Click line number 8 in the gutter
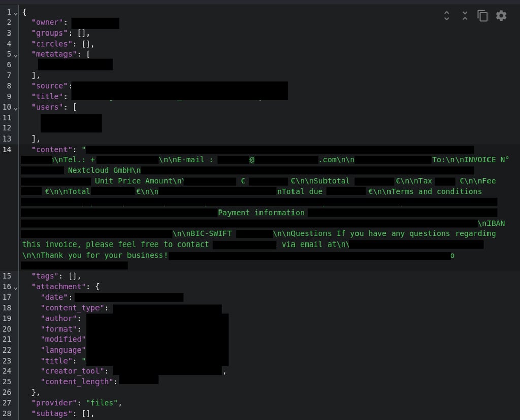 coord(9,86)
